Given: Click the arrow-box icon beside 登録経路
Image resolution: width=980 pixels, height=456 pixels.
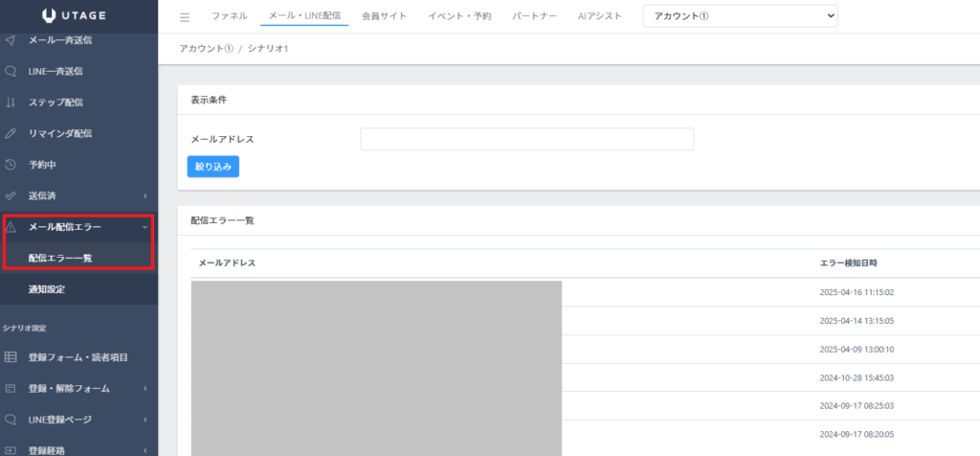Looking at the screenshot, I should 10,449.
